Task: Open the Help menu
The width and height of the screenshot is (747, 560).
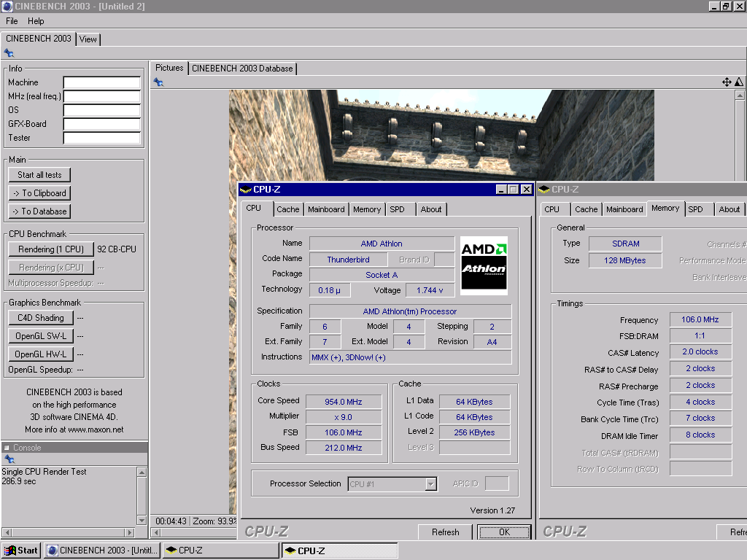Action: [36, 21]
